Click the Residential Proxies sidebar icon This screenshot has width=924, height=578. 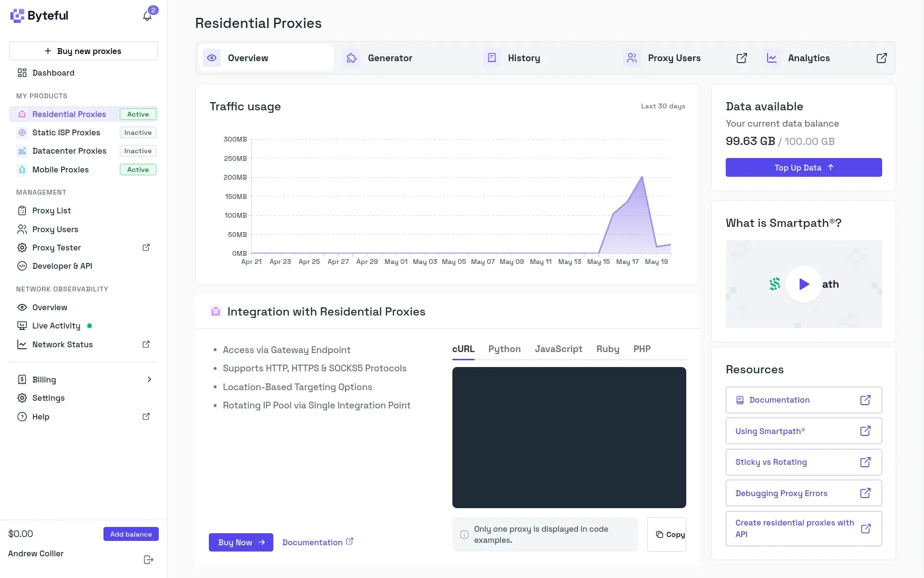click(x=22, y=114)
